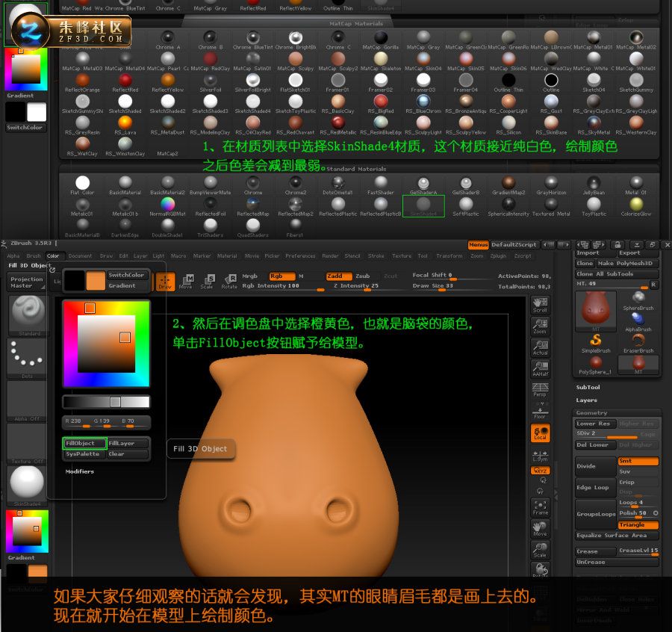
Task: Choose the AlphaBrush tool thumbnail
Action: [638, 323]
